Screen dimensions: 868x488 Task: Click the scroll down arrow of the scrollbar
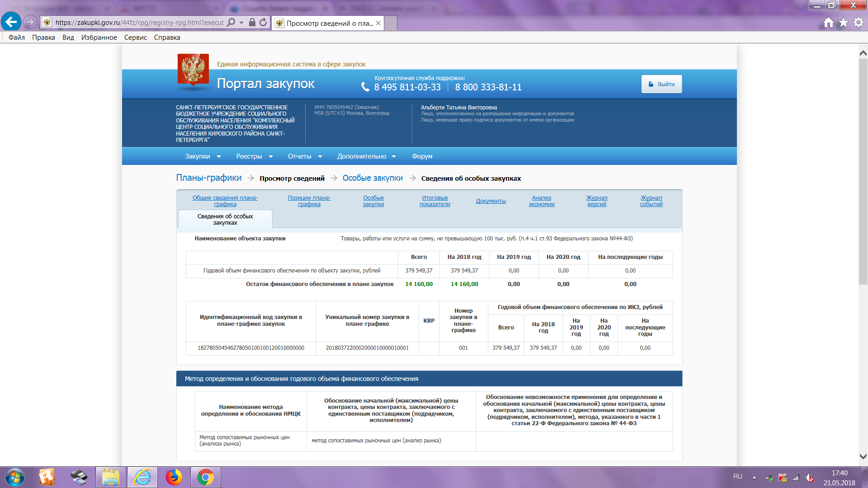coord(863,456)
